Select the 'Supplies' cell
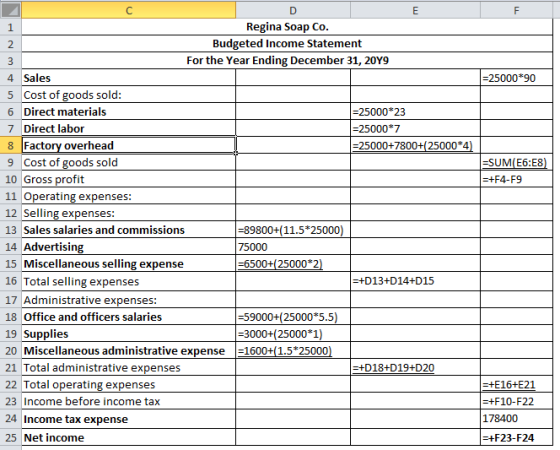The width and height of the screenshot is (560, 450). click(129, 334)
